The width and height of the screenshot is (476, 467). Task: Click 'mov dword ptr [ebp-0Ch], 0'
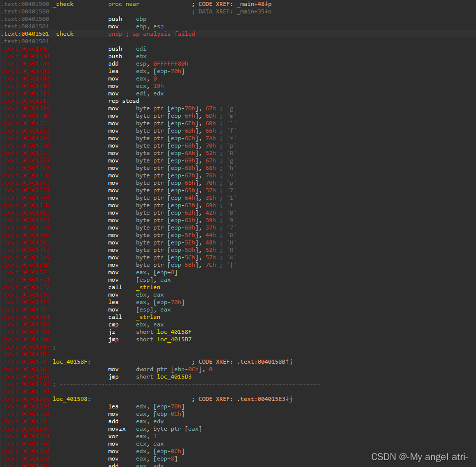pos(160,369)
